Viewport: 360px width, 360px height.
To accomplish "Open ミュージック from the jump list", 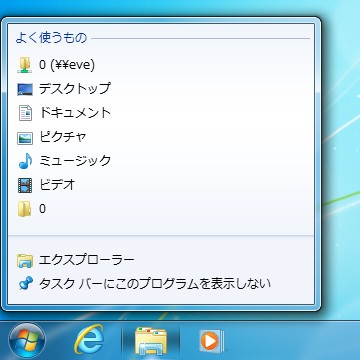I will point(161,161).
